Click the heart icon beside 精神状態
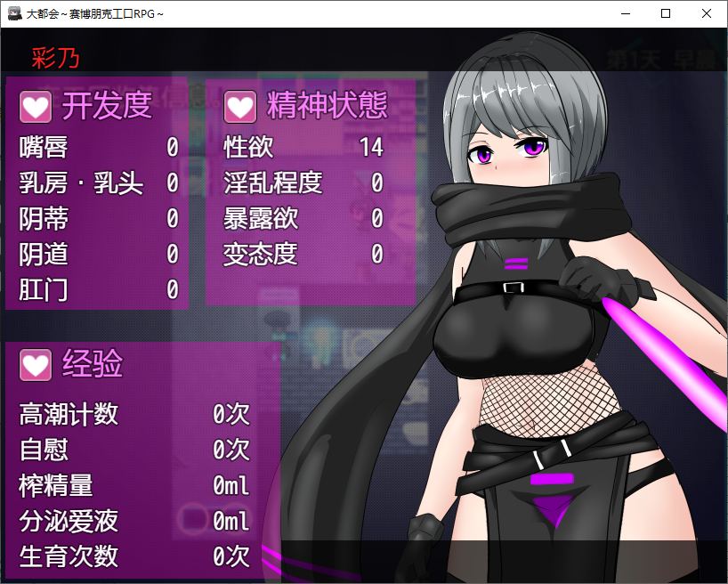728x584 pixels. point(240,108)
